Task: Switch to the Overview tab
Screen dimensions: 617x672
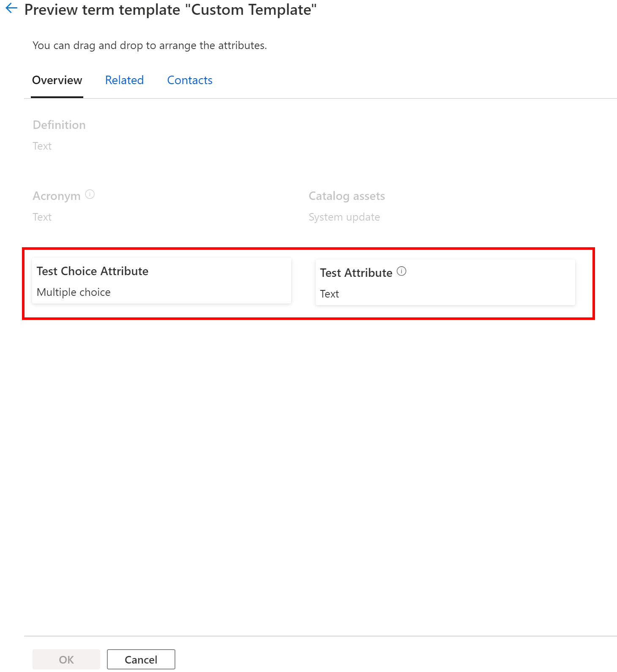Action: click(57, 80)
